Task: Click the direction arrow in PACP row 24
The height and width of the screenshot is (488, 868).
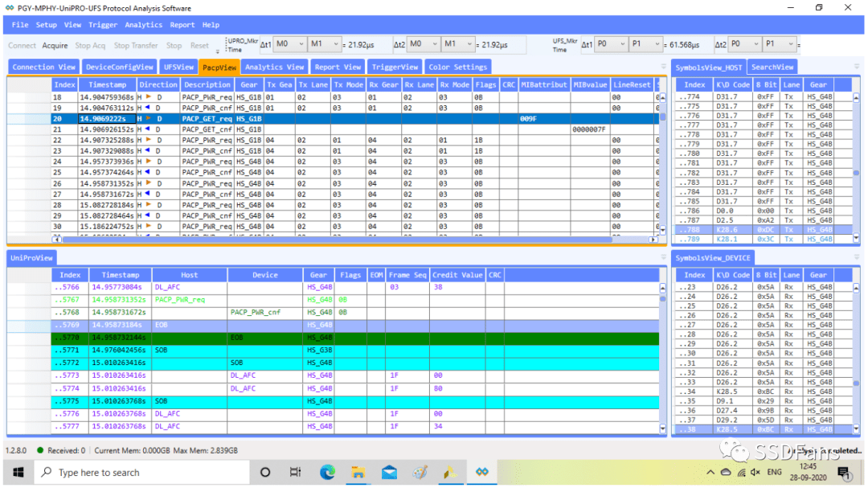Action: (149, 162)
